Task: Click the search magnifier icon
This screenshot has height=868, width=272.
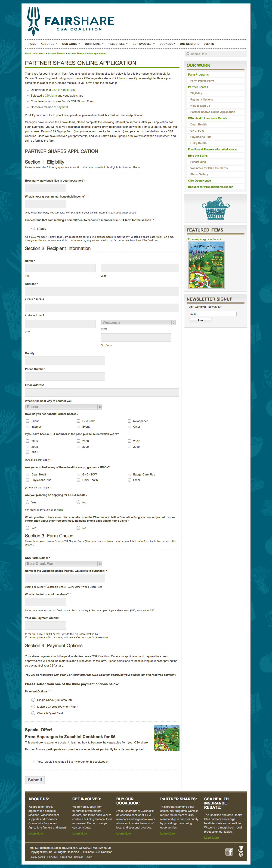Action: pyautogui.click(x=187, y=54)
